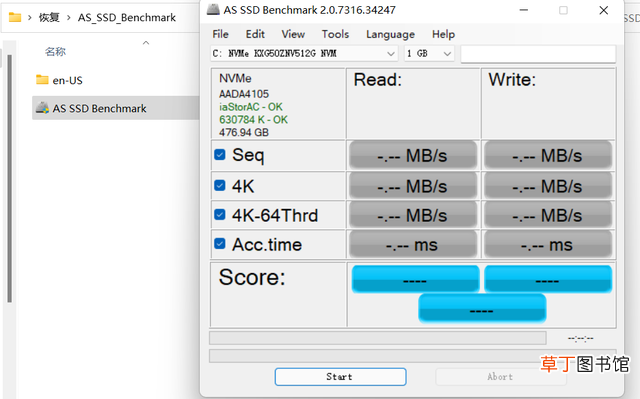Image resolution: width=640 pixels, height=399 pixels.
Task: Click AS_SSD_Benchmark in the Explorer breadcrumb
Action: click(127, 18)
